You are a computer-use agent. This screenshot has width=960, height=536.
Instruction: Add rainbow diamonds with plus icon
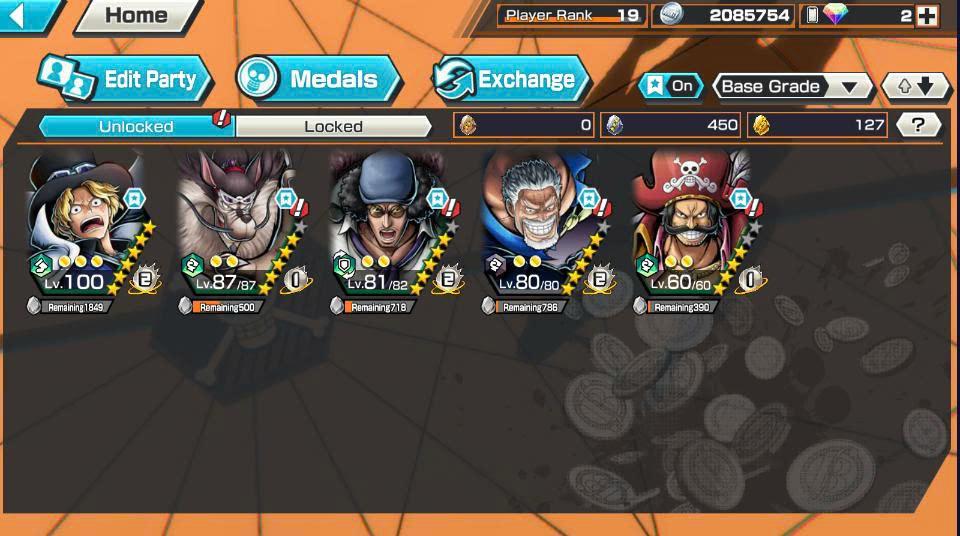tap(927, 16)
